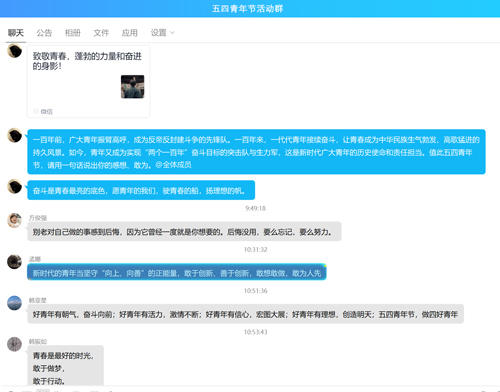Click avatar beside 新时代的青年 message
The width and height of the screenshot is (500, 392).
[x=14, y=262]
